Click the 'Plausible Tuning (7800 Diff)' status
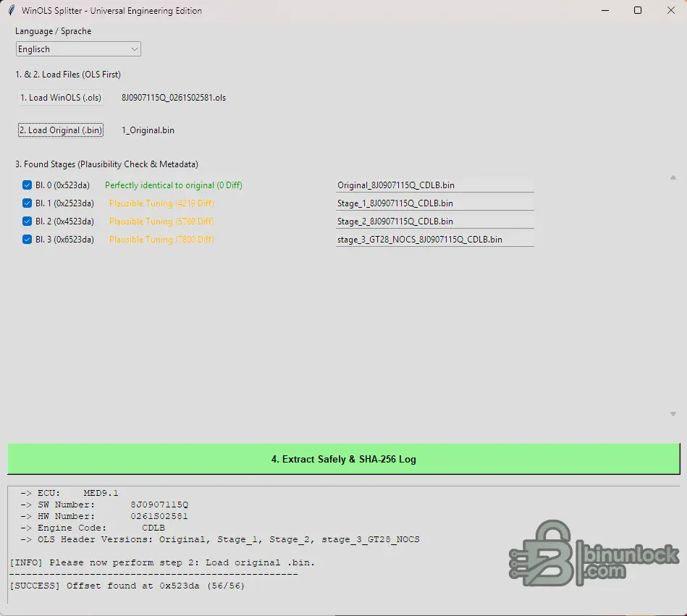 click(x=161, y=239)
